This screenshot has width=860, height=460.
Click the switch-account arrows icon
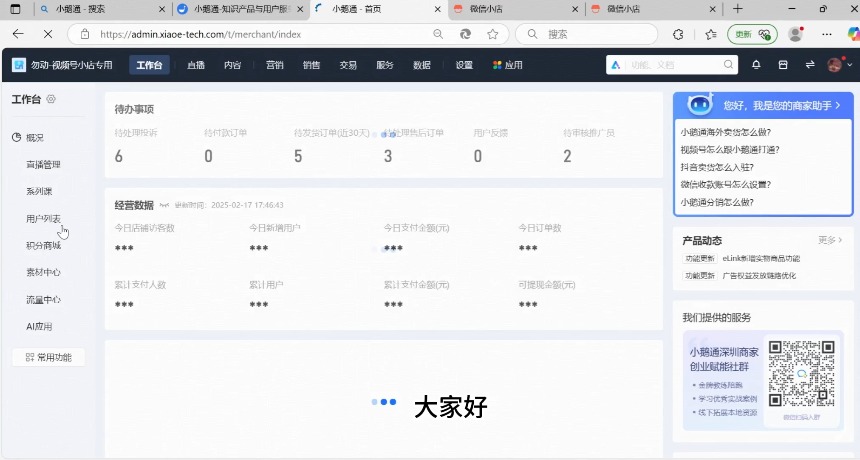(810, 65)
